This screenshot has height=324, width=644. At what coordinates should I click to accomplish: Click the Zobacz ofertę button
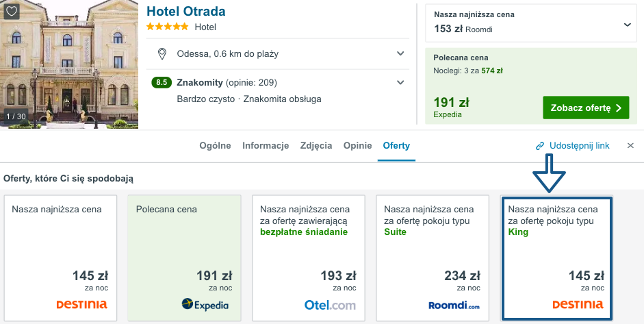(x=586, y=108)
